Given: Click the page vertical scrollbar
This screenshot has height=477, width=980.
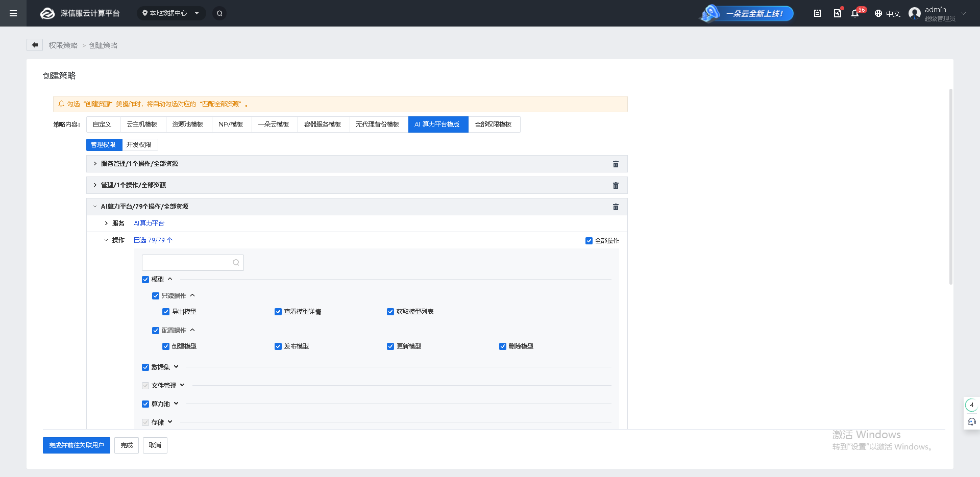Looking at the screenshot, I should 950,187.
